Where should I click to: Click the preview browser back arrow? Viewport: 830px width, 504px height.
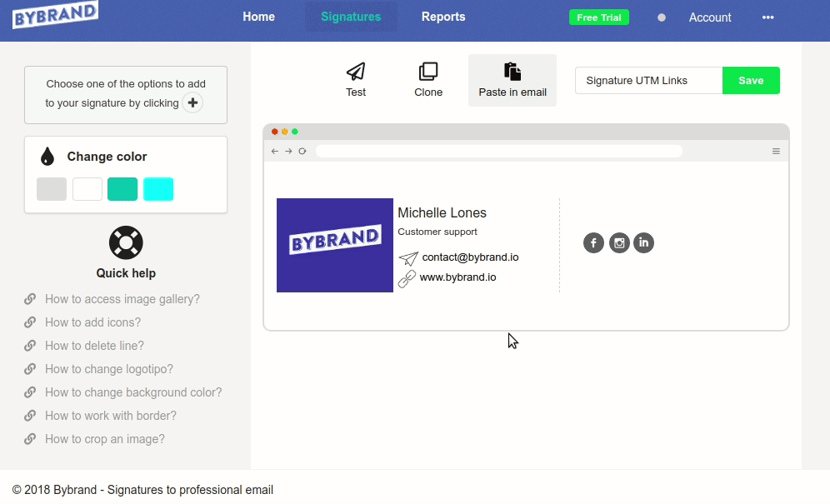coord(275,152)
